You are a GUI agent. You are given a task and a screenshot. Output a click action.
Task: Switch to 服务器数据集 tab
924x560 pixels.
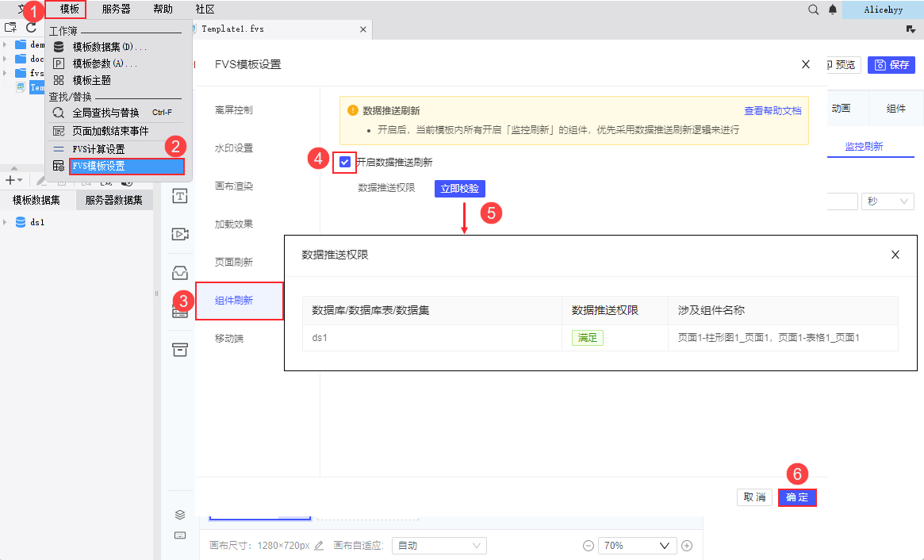pyautogui.click(x=113, y=201)
